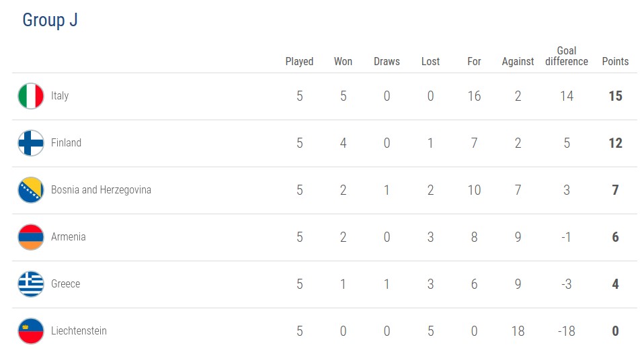Click the Group J heading

[x=50, y=20]
